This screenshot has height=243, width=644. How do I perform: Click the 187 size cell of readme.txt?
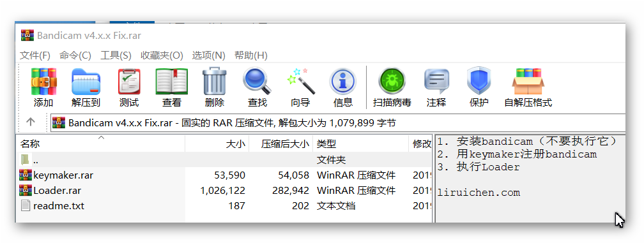[x=237, y=206]
